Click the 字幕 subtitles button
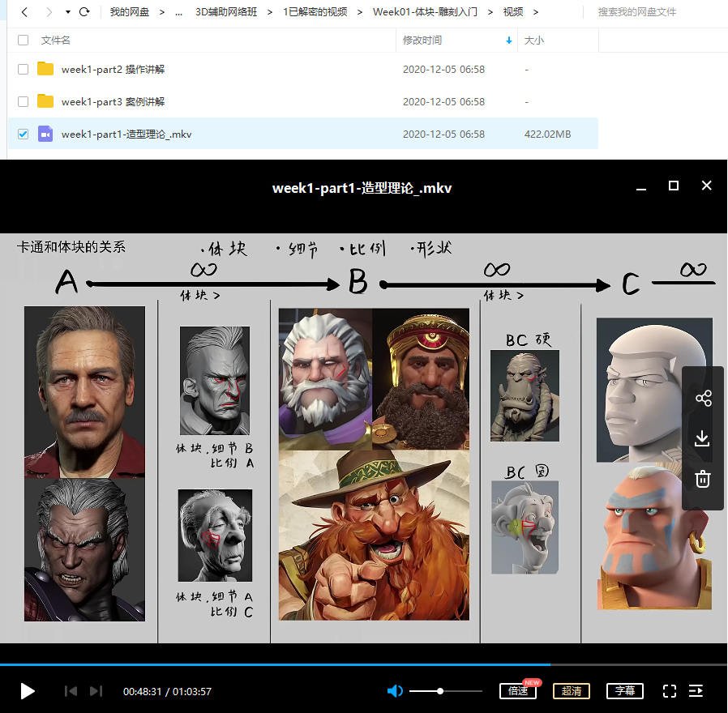 624,691
